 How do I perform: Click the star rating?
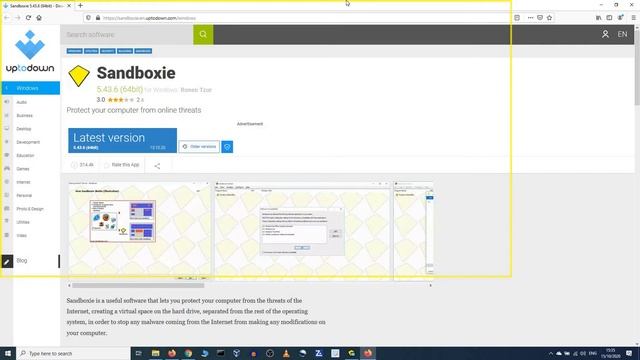120,100
